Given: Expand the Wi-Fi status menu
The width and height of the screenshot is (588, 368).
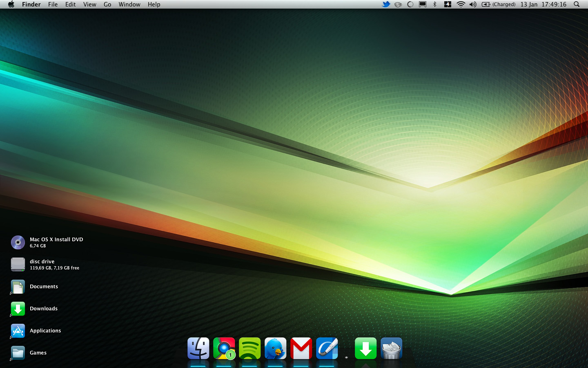Looking at the screenshot, I should tap(461, 4).
